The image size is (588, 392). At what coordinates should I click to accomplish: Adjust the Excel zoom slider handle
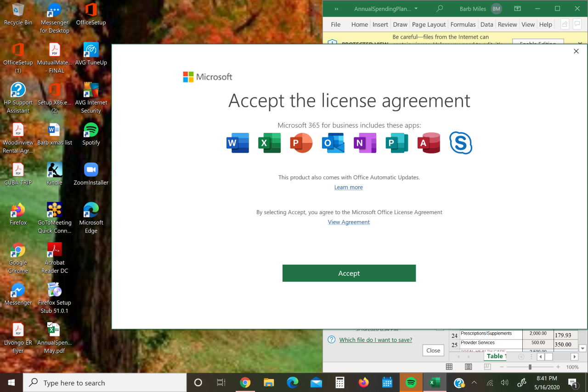point(530,367)
